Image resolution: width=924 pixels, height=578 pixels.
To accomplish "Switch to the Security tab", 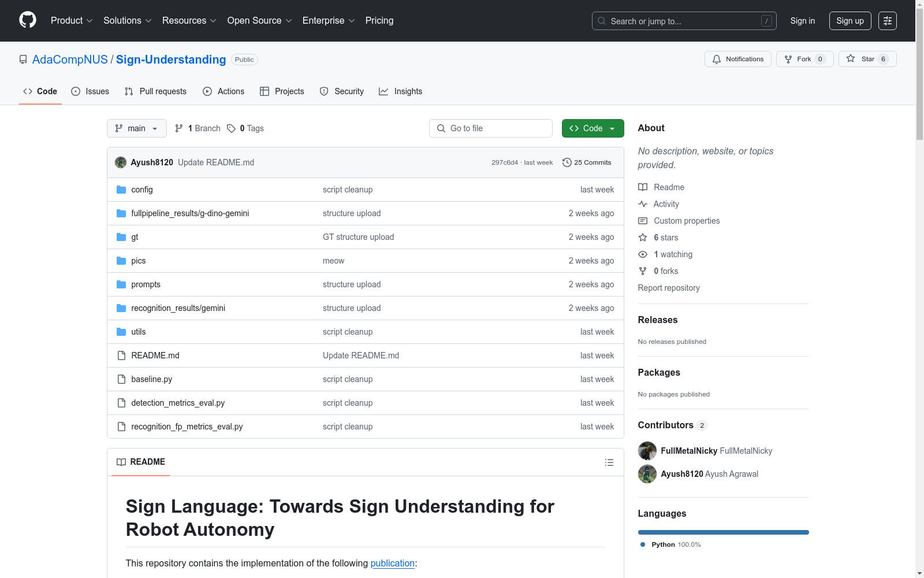I will (342, 91).
